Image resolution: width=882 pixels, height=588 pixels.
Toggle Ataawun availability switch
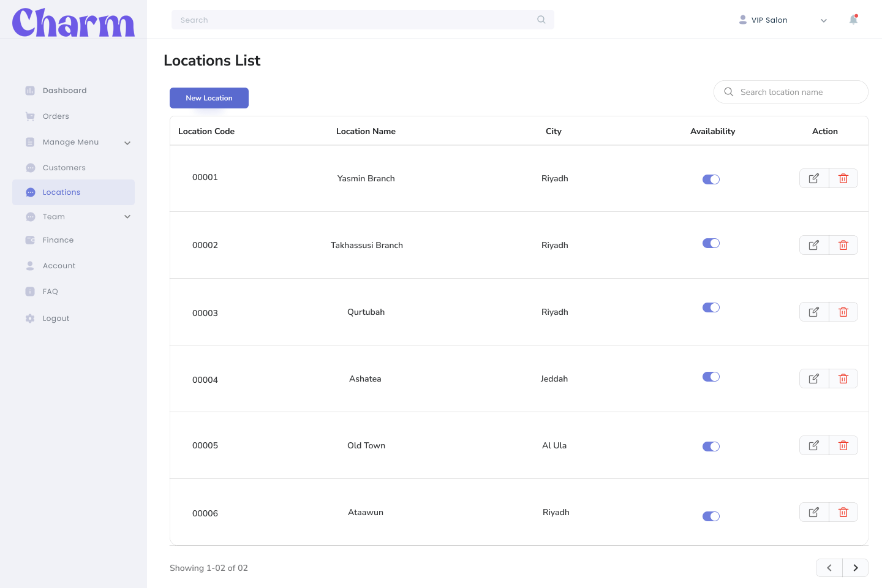coord(711,516)
